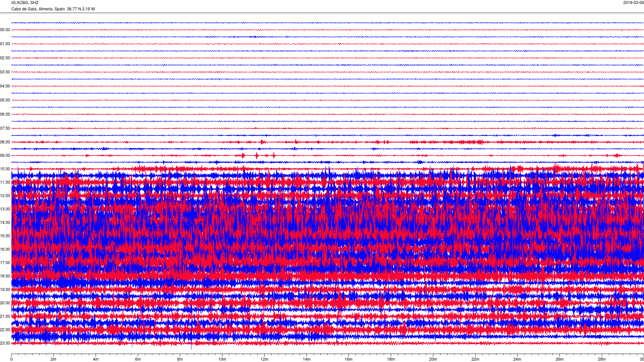Select the 14:30 time label

pyautogui.click(x=5, y=223)
